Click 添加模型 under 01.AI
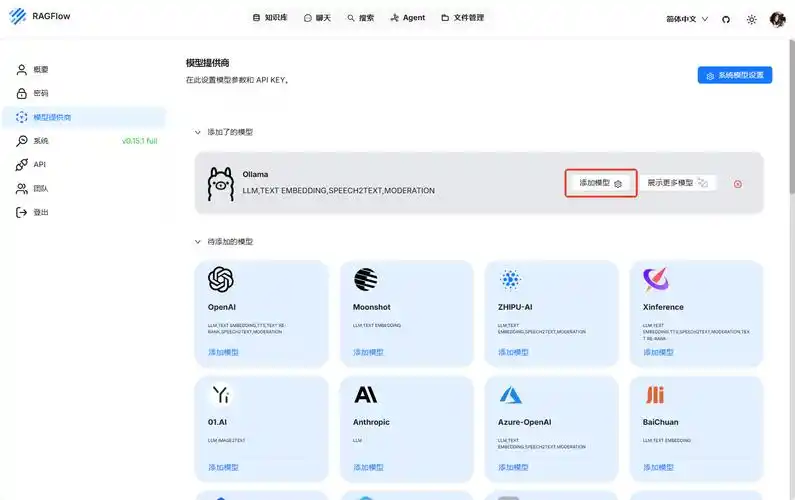 (223, 467)
